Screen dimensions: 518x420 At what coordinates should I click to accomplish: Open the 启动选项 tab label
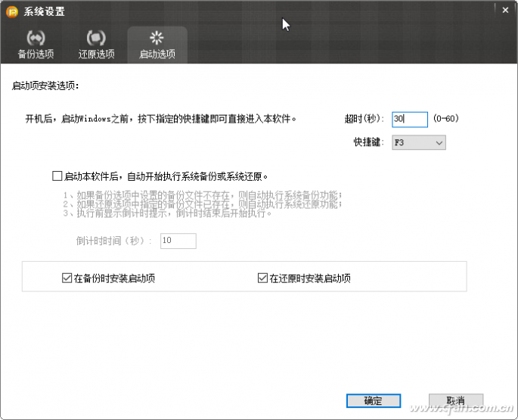click(x=157, y=54)
